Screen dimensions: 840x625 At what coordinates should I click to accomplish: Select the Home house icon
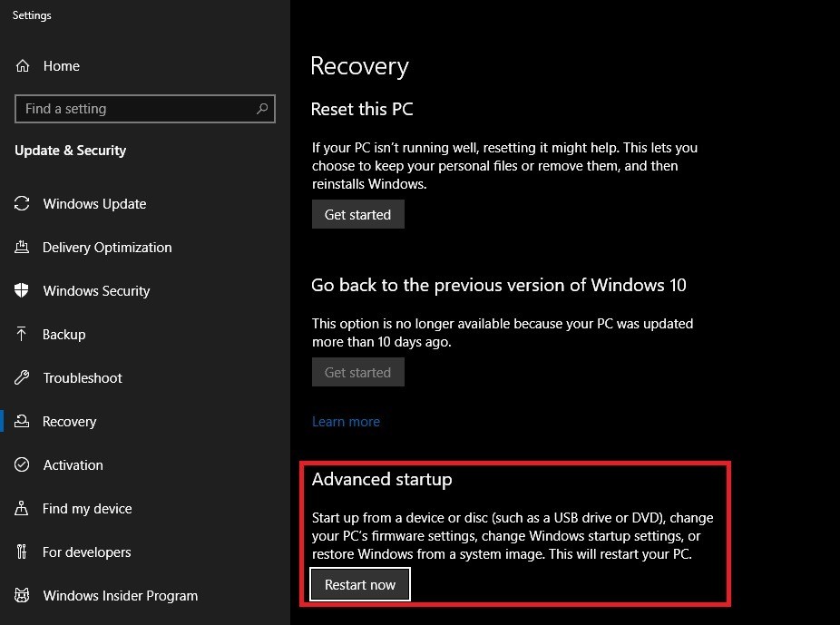(x=21, y=65)
